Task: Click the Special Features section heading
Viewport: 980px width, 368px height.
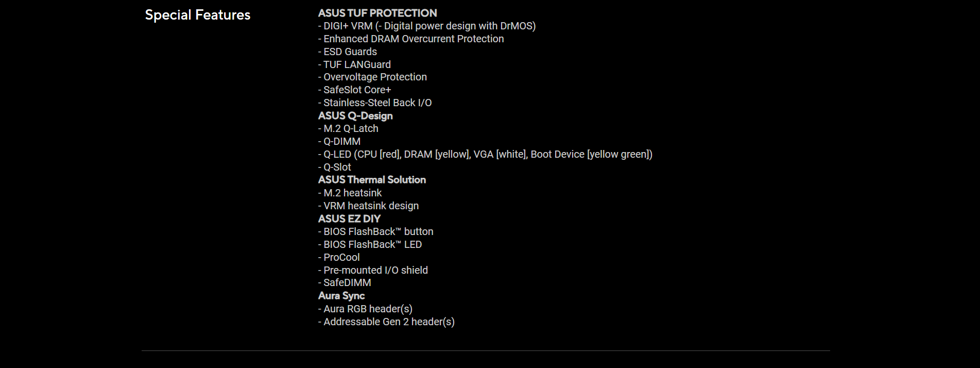Action: 198,15
